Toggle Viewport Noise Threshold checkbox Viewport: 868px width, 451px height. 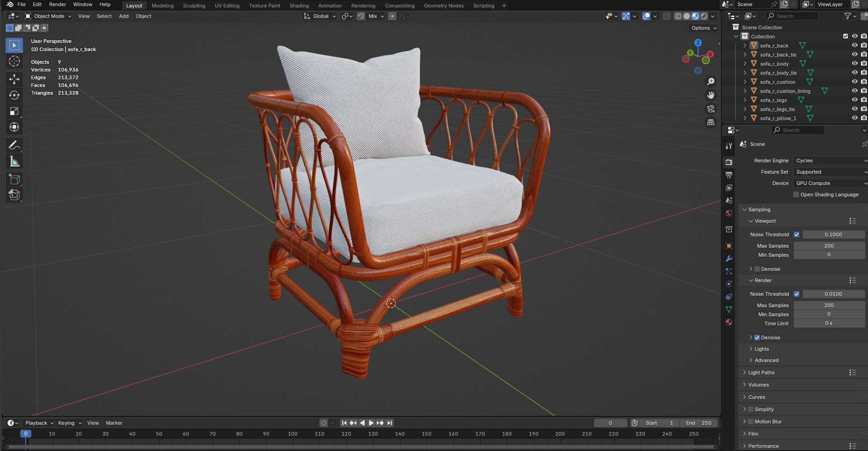(797, 234)
